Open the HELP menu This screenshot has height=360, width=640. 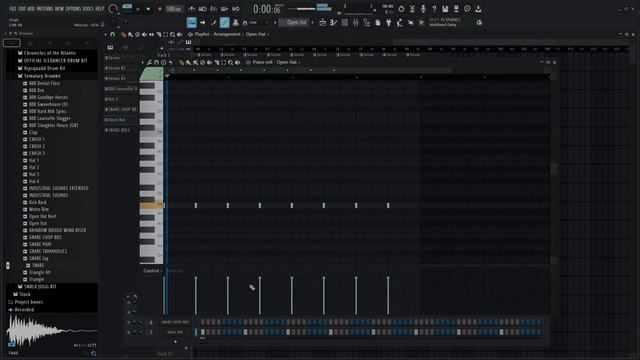[x=100, y=9]
